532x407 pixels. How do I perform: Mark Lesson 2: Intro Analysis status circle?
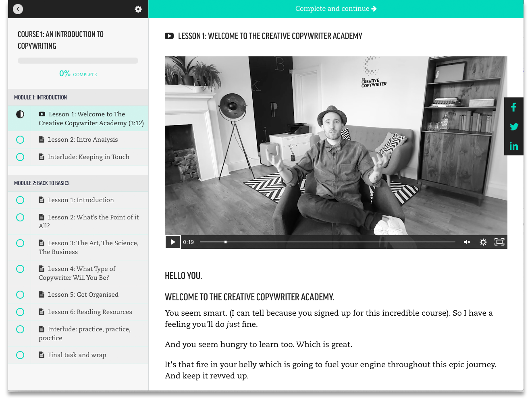[x=20, y=140]
